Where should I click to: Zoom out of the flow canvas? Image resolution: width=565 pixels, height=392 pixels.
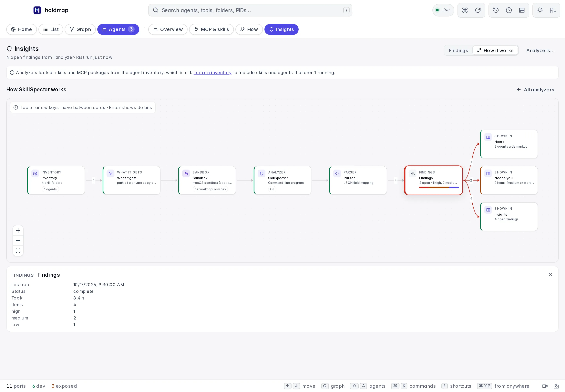18,241
